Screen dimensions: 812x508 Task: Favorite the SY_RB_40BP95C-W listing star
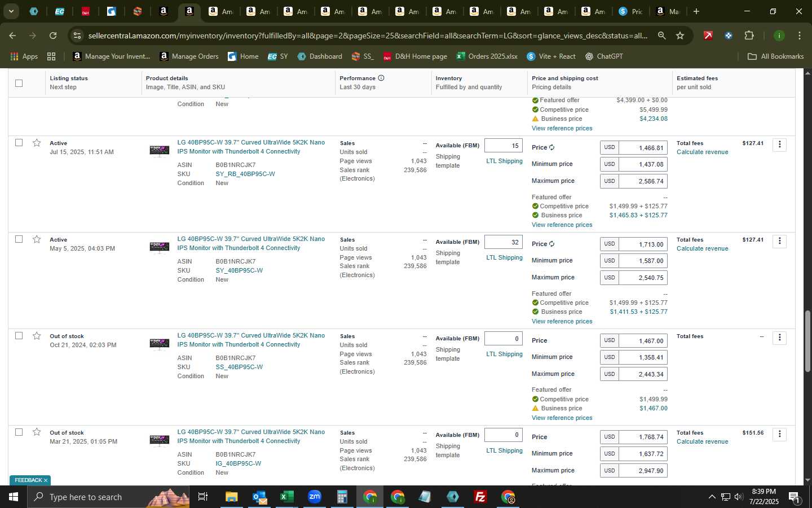click(x=37, y=143)
